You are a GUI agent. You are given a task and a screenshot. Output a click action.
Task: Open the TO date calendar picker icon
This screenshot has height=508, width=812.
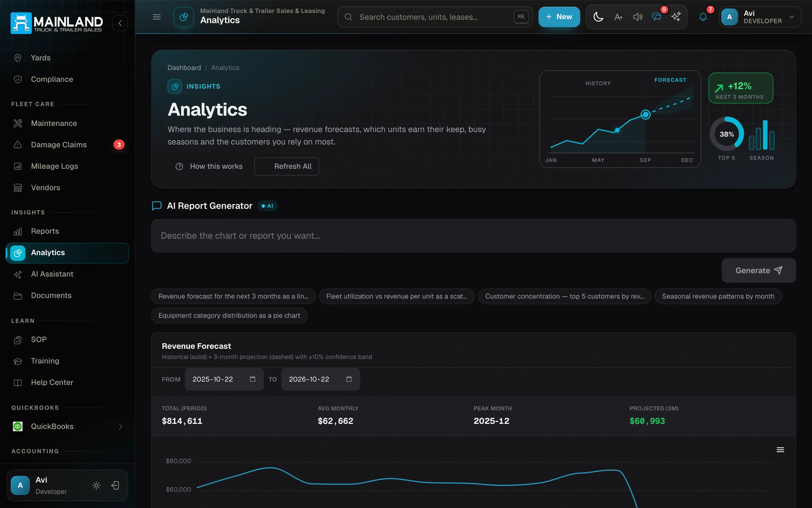[x=349, y=379]
